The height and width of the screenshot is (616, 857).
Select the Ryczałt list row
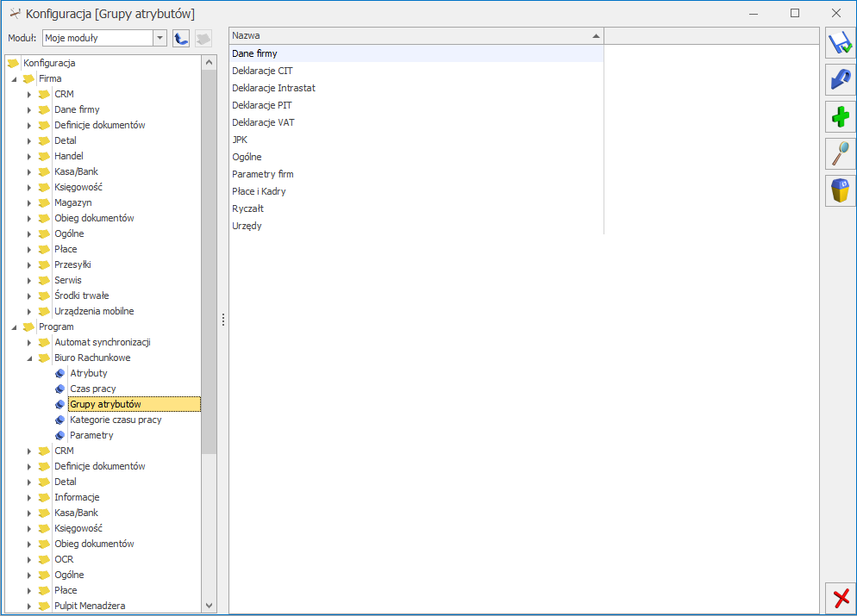point(416,208)
